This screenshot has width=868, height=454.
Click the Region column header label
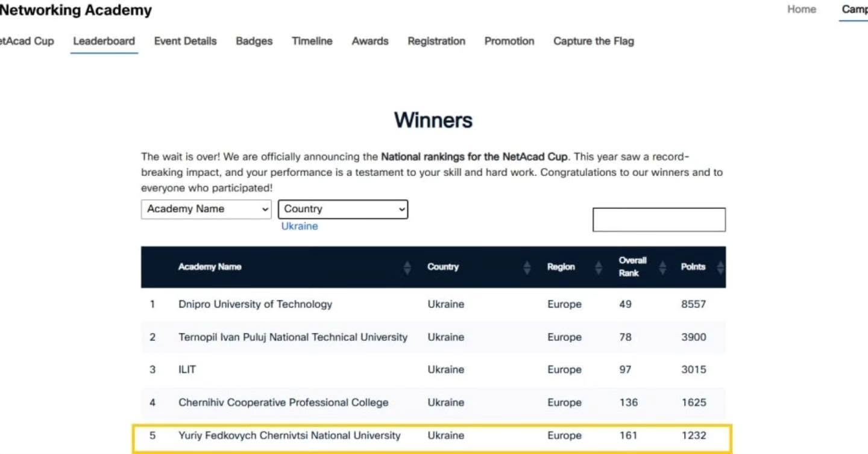point(561,267)
